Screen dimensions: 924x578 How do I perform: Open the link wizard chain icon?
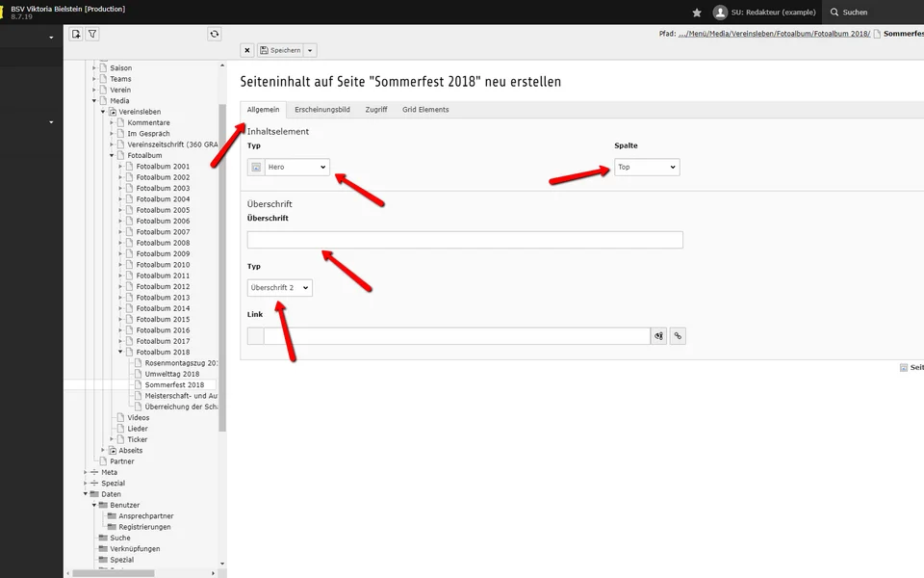click(678, 336)
